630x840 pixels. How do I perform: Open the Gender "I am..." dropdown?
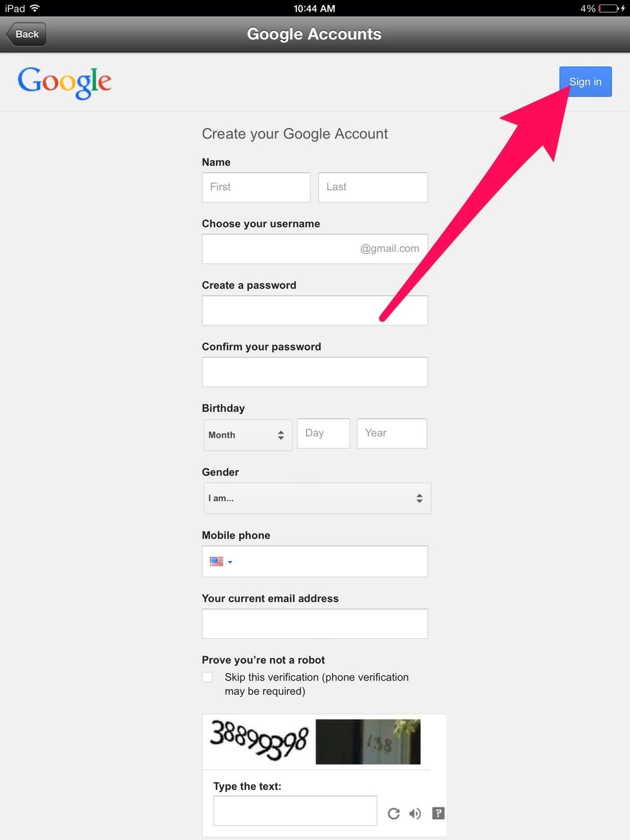click(317, 498)
